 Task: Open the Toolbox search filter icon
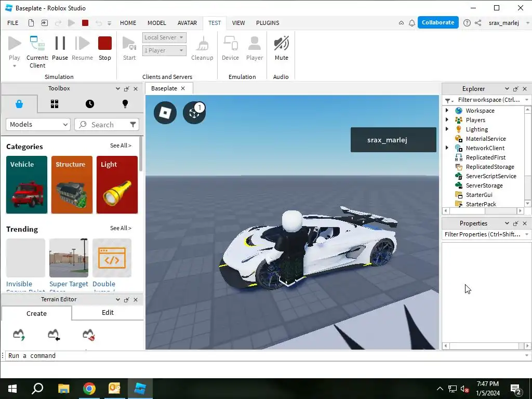(133, 125)
